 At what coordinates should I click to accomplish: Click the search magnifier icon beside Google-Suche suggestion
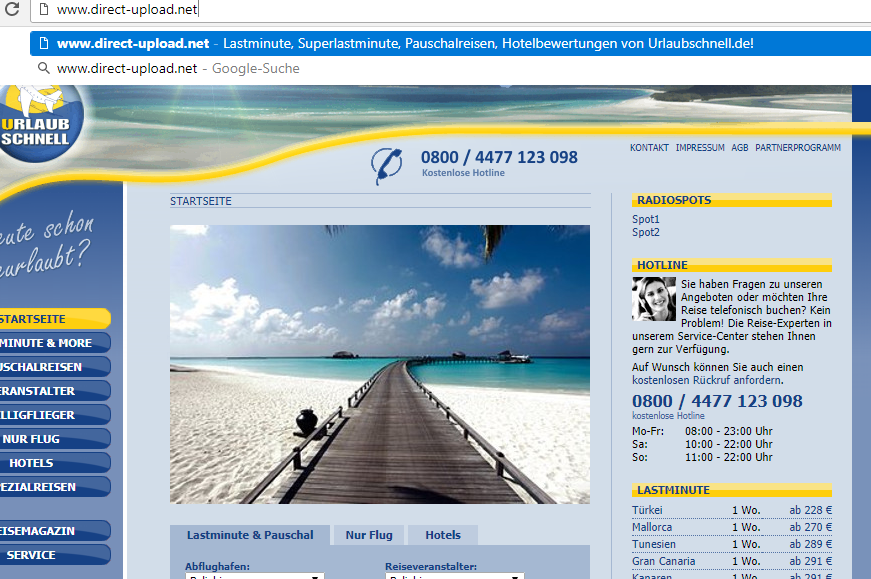[x=43, y=69]
